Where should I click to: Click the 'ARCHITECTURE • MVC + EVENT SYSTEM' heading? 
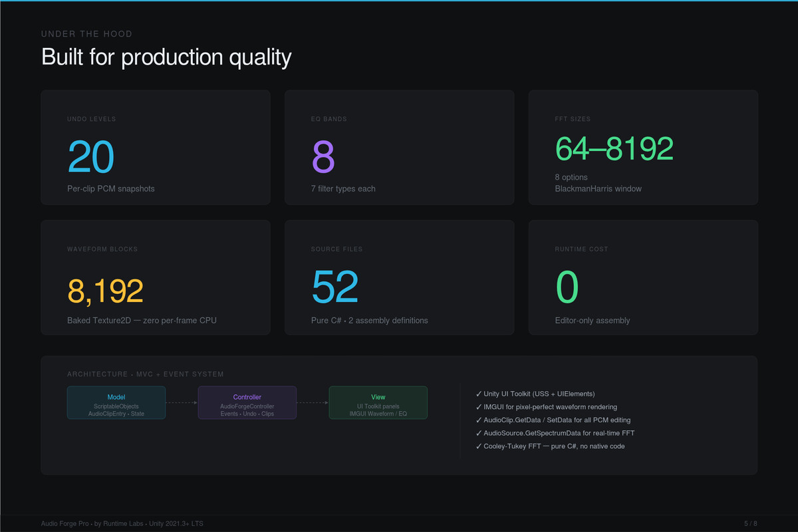(146, 374)
